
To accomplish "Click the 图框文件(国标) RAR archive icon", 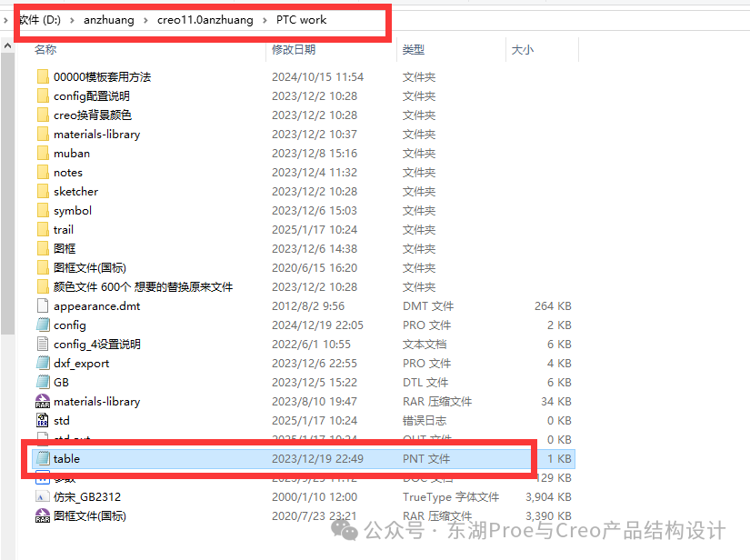I will click(42, 515).
